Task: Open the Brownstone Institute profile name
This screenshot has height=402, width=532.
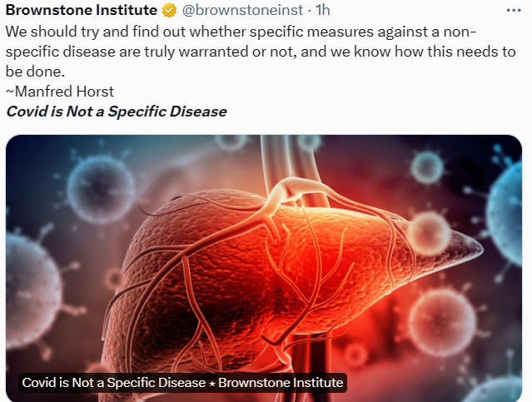Action: [81, 11]
